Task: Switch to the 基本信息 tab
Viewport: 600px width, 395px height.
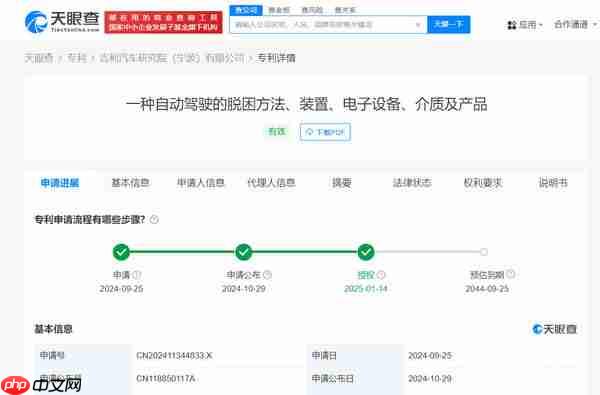Action: pyautogui.click(x=130, y=183)
